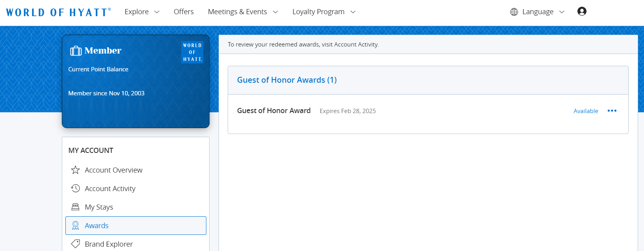Open the user profile icon
644x251 pixels.
(582, 11)
